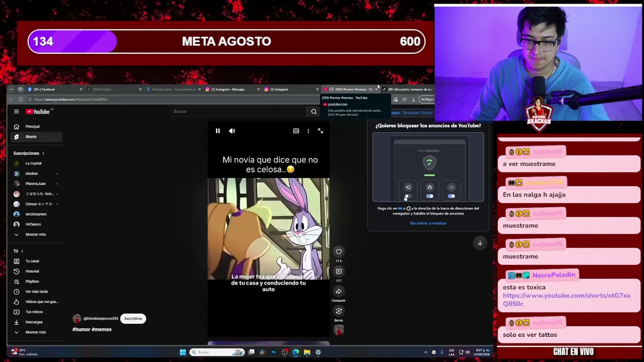Open the taskbar settings gear app

pos(318,352)
